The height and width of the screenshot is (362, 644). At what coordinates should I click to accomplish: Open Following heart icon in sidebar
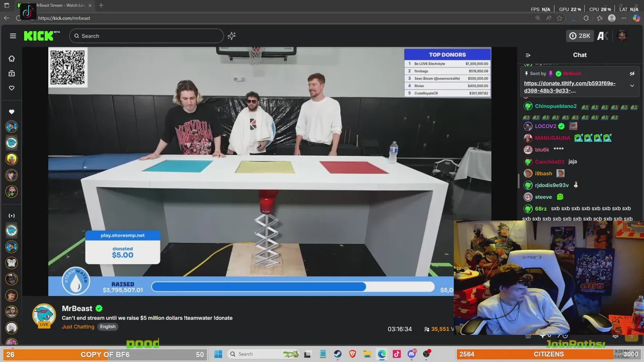(x=12, y=88)
